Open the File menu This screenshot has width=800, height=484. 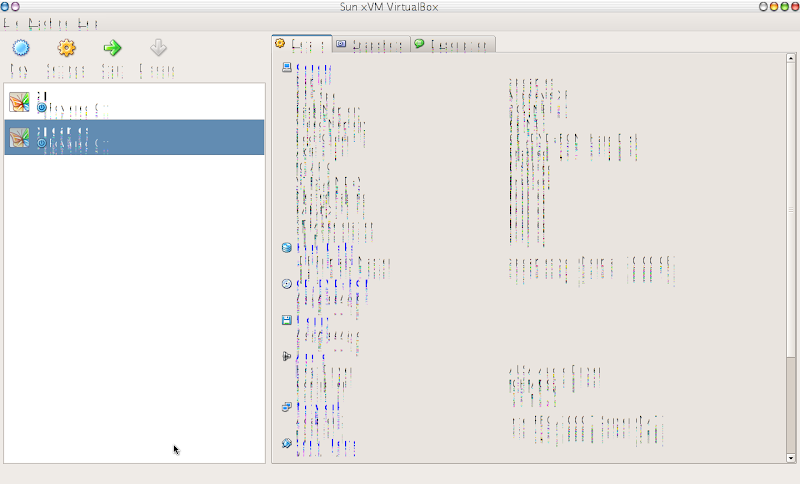tap(12, 22)
